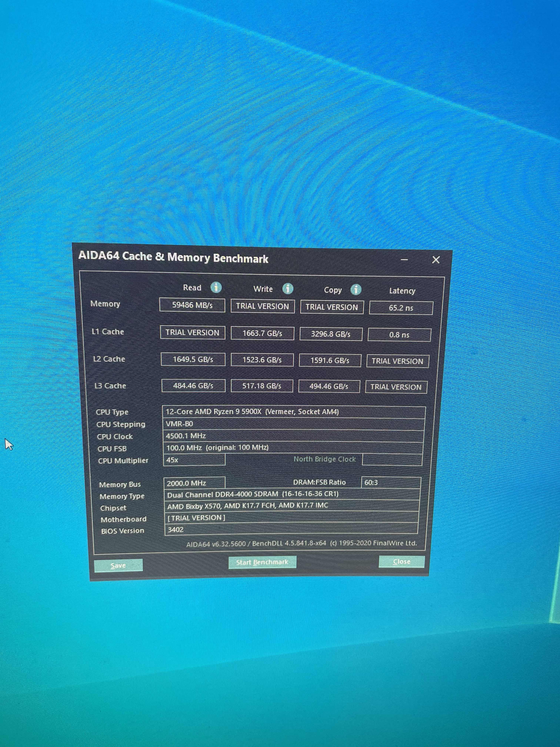Click the Read column info icon
The height and width of the screenshot is (747, 560).
click(x=216, y=287)
